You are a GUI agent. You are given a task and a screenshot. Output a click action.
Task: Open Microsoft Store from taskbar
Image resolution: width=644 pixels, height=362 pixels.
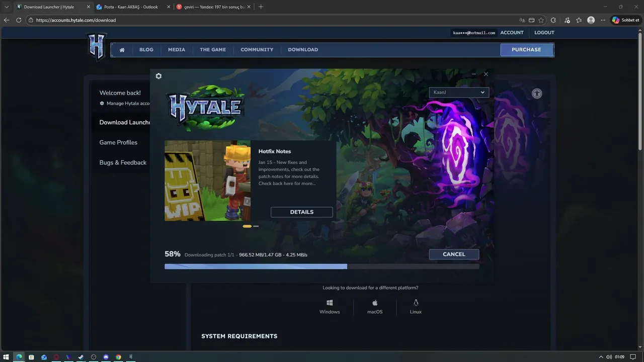[31, 357]
